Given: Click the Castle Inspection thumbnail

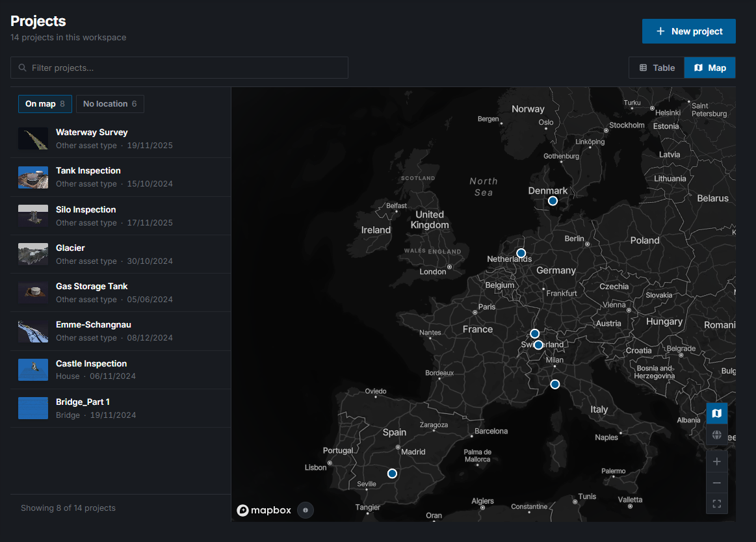Looking at the screenshot, I should point(33,370).
